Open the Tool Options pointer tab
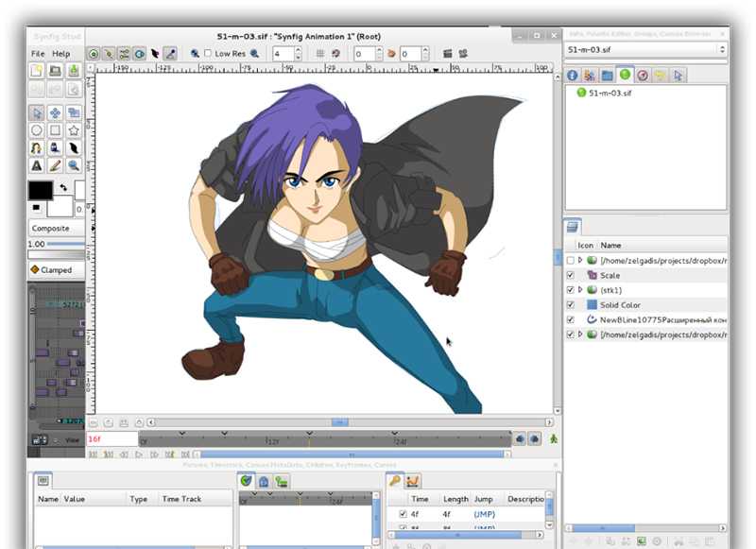 [679, 76]
